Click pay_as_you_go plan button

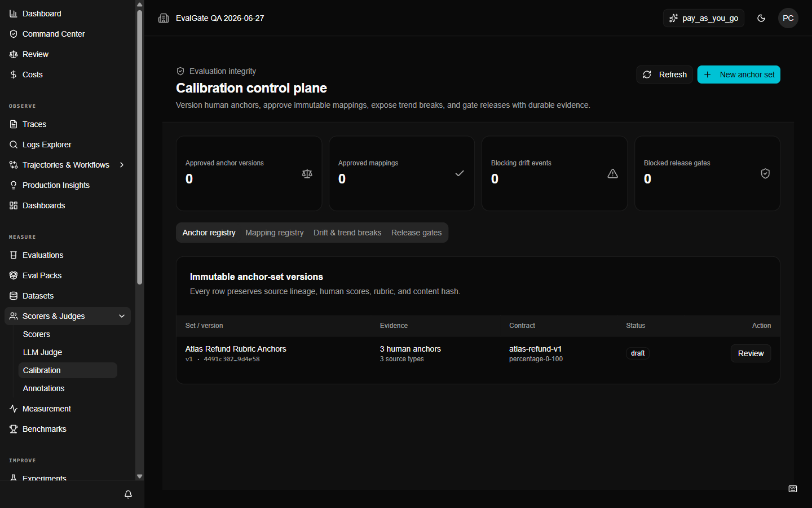point(704,18)
